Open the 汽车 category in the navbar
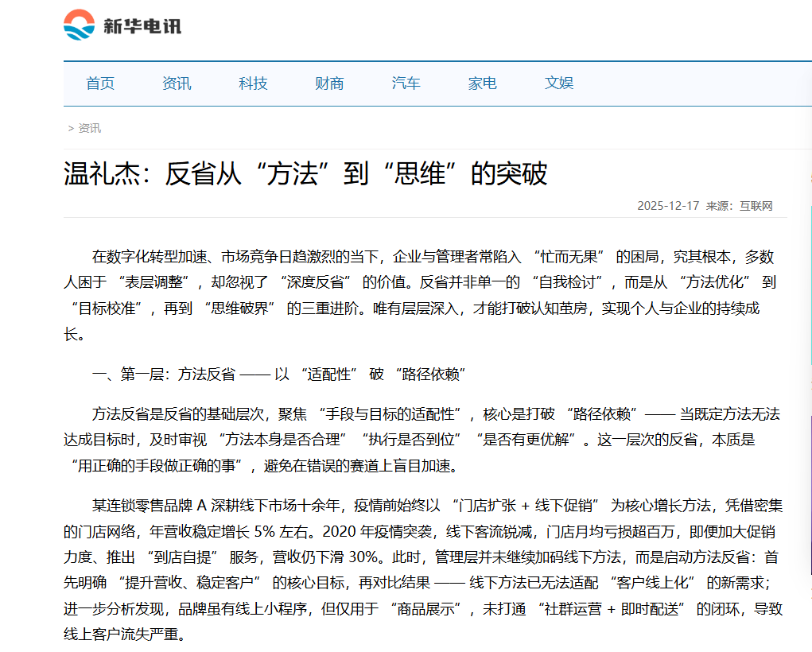The image size is (812, 652). pyautogui.click(x=406, y=83)
